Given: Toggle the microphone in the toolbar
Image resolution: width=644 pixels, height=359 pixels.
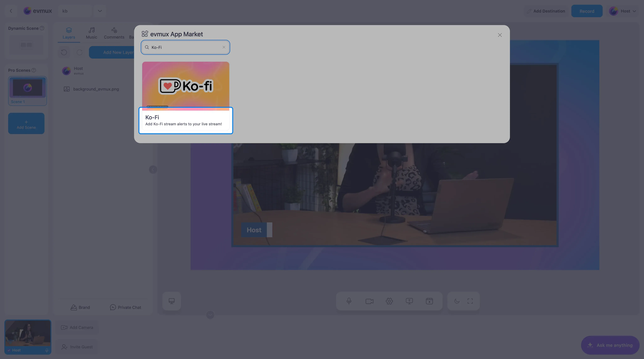Looking at the screenshot, I should click(x=349, y=301).
